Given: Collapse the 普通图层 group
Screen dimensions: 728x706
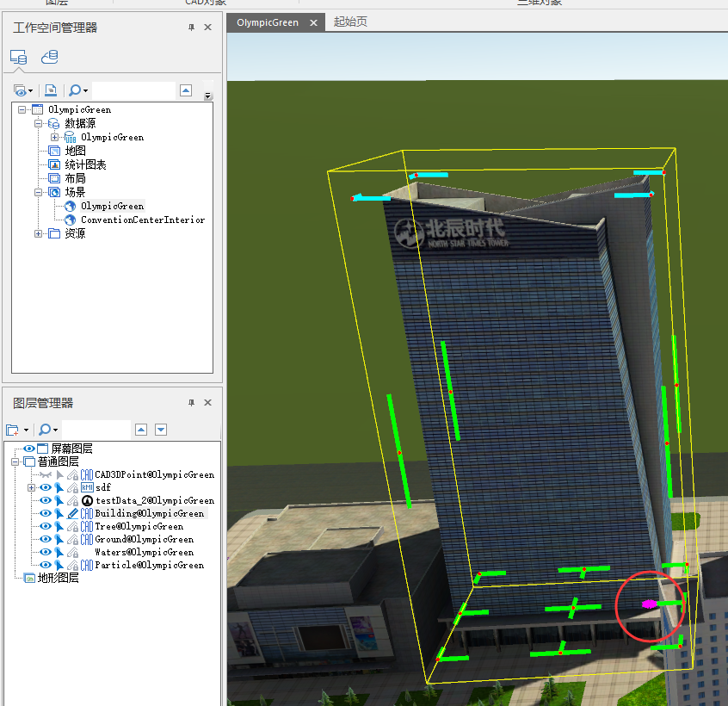Looking at the screenshot, I should (x=15, y=461).
